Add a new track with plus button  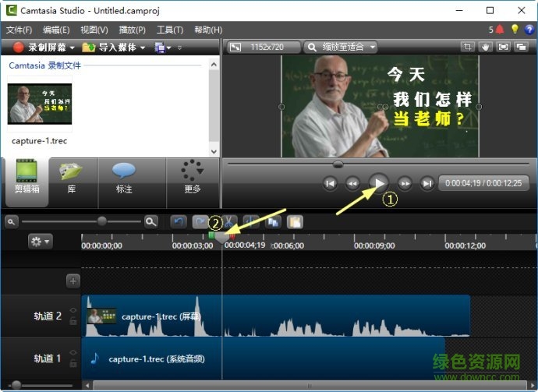pyautogui.click(x=73, y=281)
